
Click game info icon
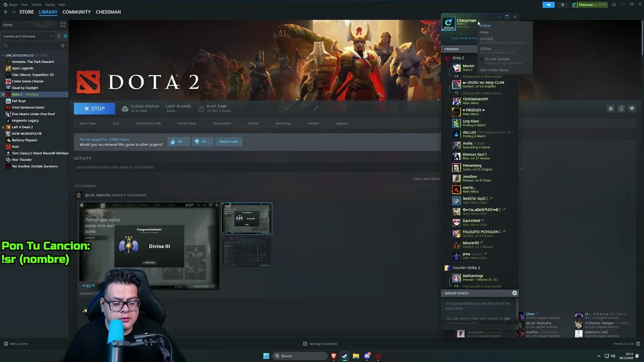coord(621,109)
